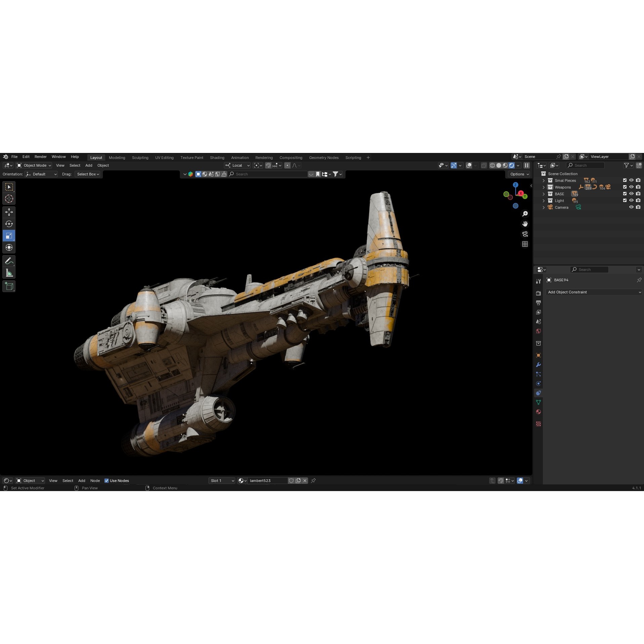Open the Material properties tab
644x644 pixels.
pyautogui.click(x=538, y=412)
